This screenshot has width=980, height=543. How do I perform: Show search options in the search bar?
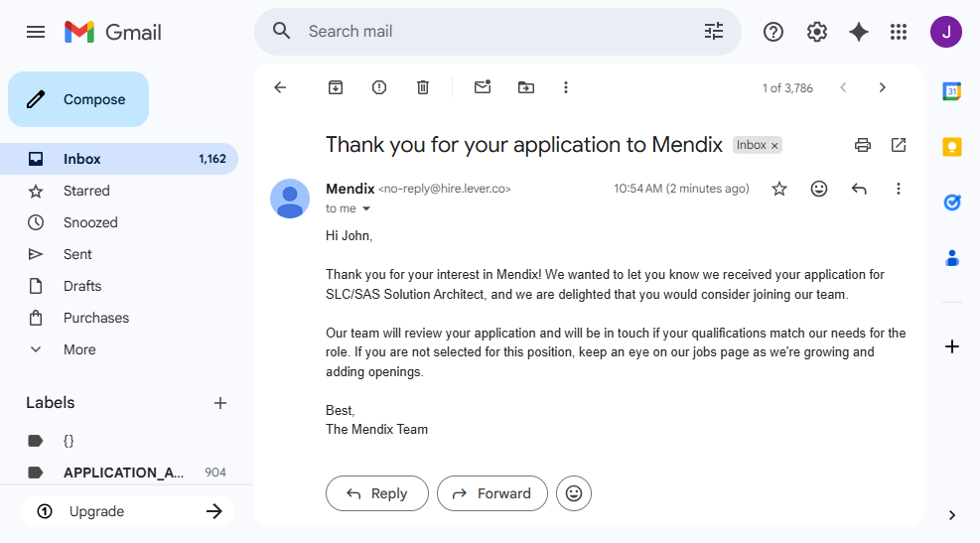(714, 32)
